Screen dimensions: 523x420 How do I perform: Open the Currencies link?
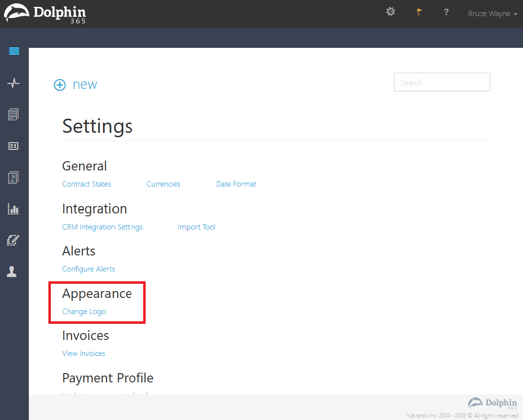pyautogui.click(x=163, y=184)
